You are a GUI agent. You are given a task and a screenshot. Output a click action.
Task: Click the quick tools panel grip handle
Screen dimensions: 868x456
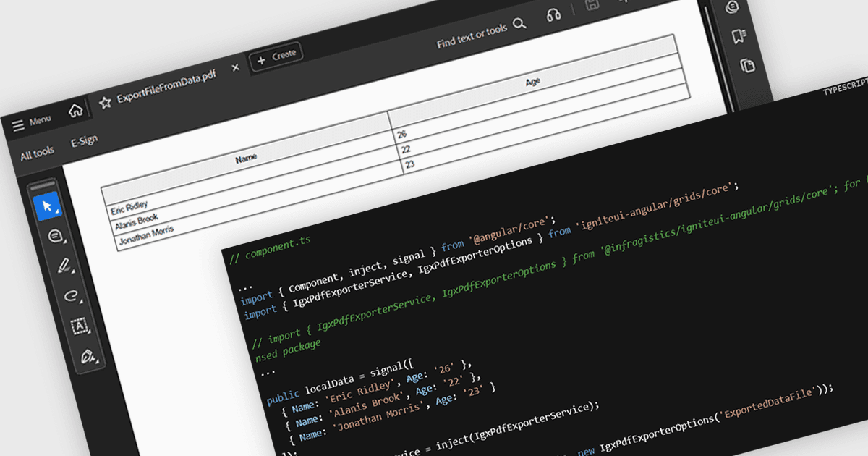(x=42, y=185)
